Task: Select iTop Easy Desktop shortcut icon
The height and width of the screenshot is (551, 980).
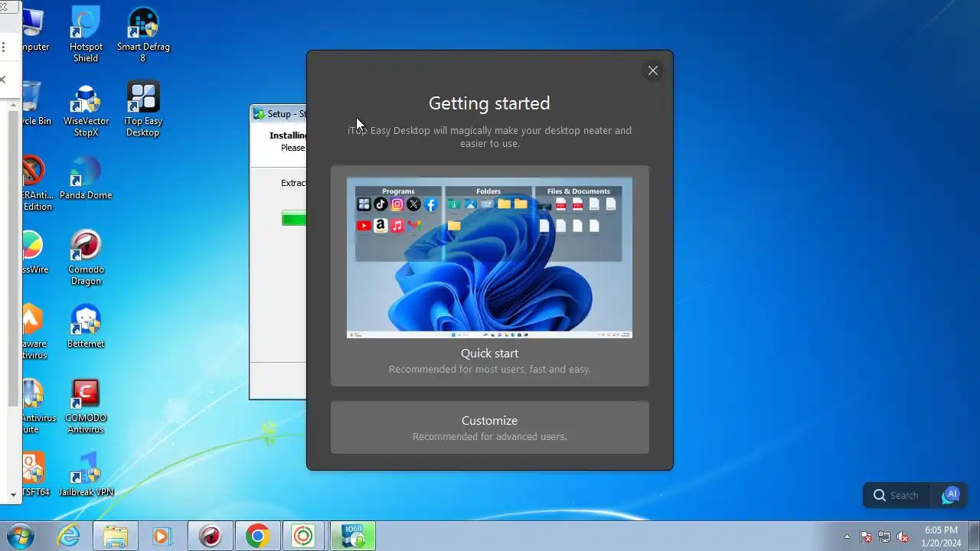Action: tap(143, 110)
